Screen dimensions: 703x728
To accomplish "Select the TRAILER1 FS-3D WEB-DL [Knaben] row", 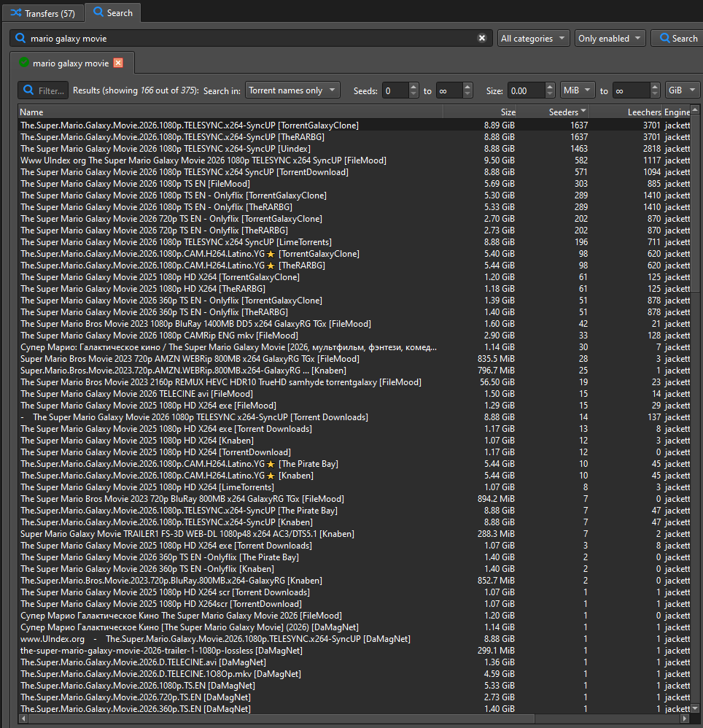I will [354, 534].
